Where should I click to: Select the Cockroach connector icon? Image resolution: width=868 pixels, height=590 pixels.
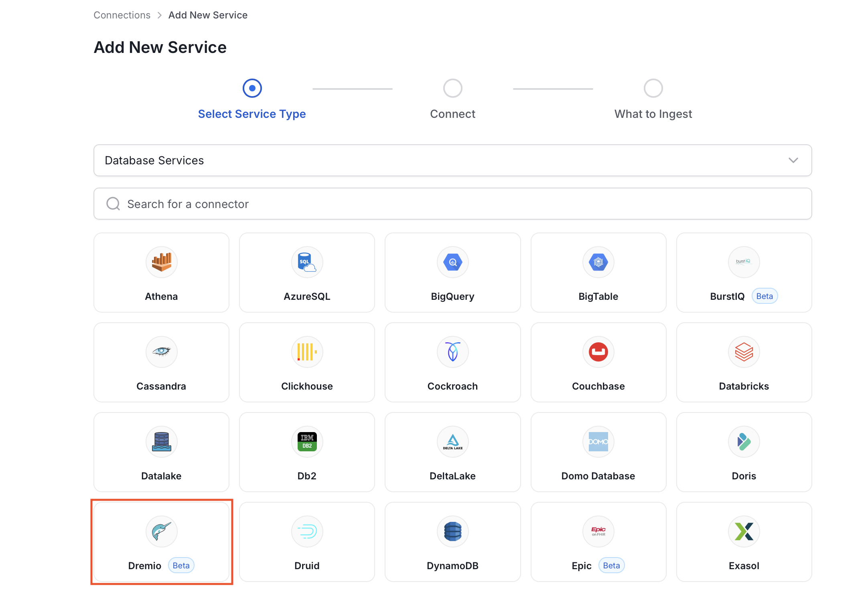(x=452, y=352)
